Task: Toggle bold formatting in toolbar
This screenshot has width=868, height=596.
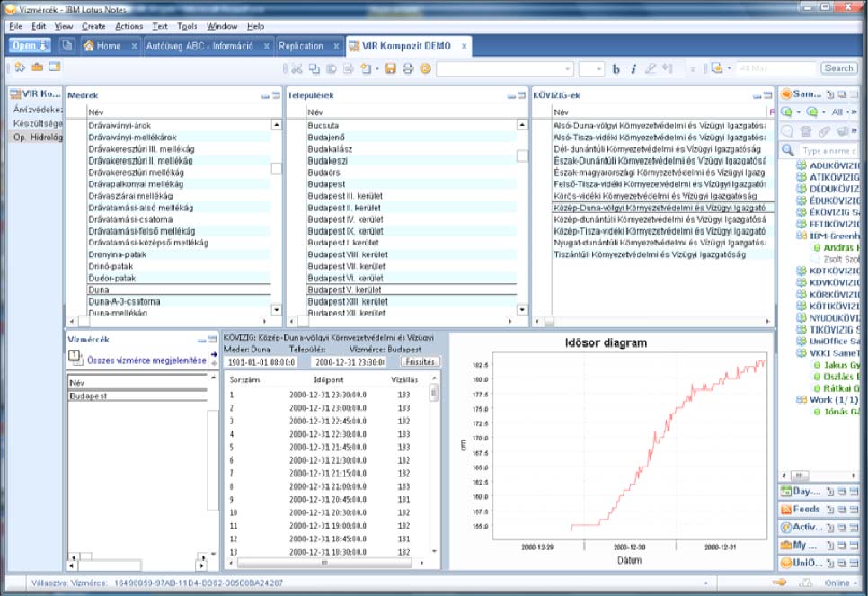Action: tap(616, 69)
